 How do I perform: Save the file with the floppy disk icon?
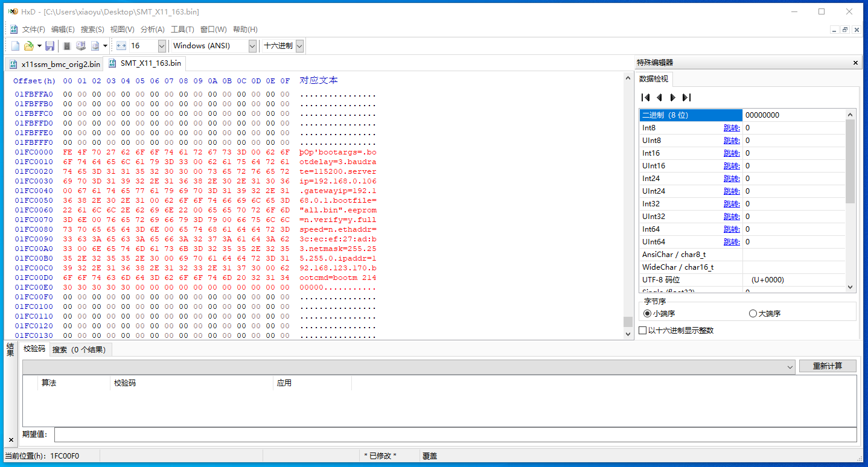(50, 46)
